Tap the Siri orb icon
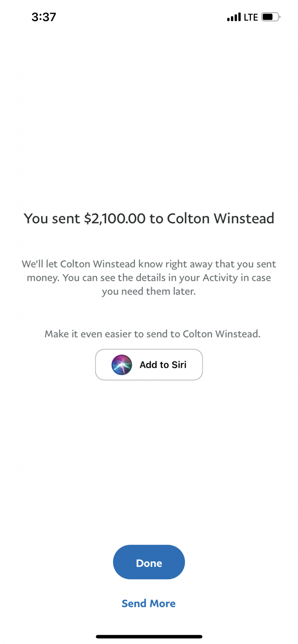Viewport: 298px width, 644px height. [122, 365]
